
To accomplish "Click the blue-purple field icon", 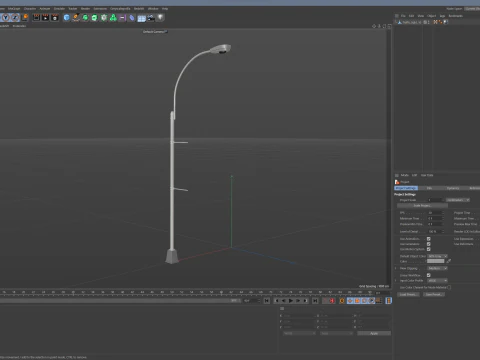I will click(132, 17).
